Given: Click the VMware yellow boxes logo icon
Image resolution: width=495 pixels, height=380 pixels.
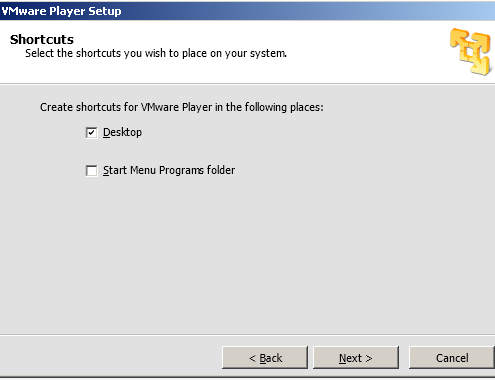Looking at the screenshot, I should [470, 52].
